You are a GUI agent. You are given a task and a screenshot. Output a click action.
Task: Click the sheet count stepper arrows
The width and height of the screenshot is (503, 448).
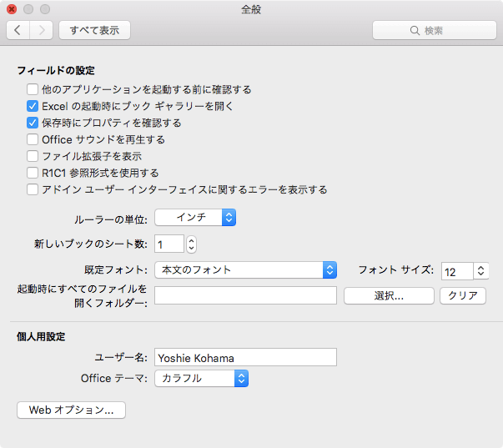[x=192, y=244]
